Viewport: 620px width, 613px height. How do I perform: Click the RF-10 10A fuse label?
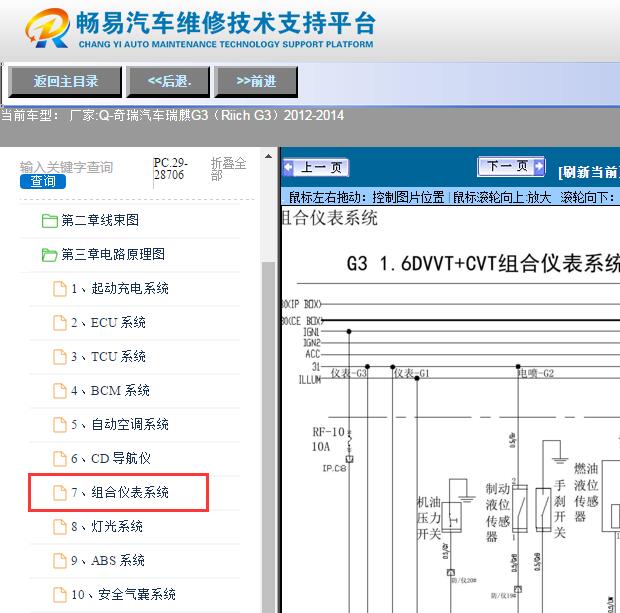(328, 439)
